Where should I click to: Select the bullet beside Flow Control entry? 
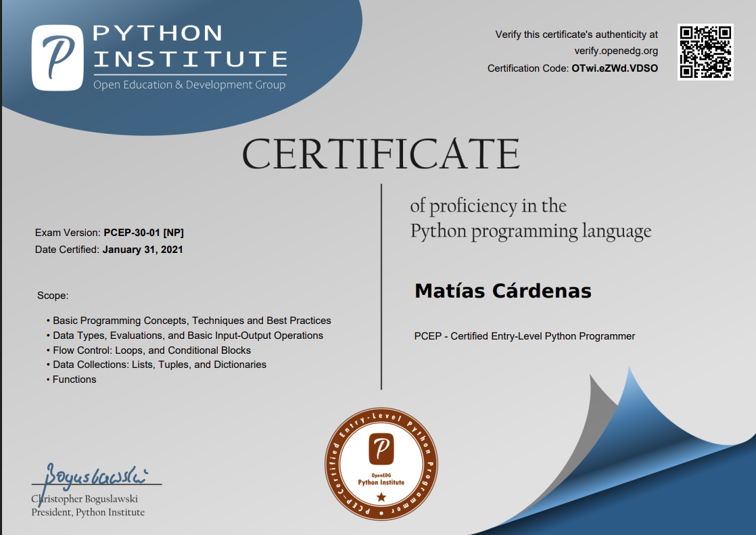tap(47, 350)
